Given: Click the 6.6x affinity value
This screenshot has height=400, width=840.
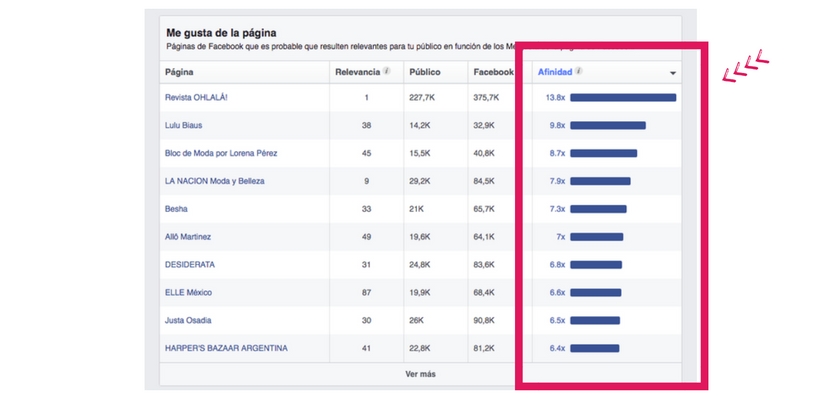Looking at the screenshot, I should [x=557, y=292].
